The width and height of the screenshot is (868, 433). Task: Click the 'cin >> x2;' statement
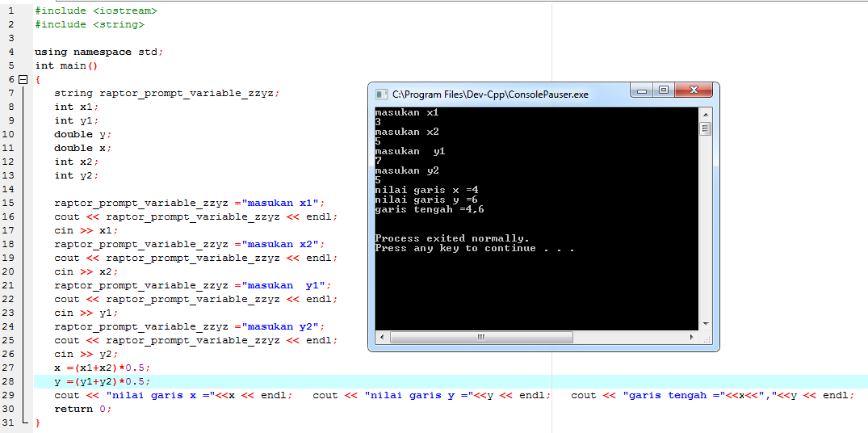pos(86,272)
